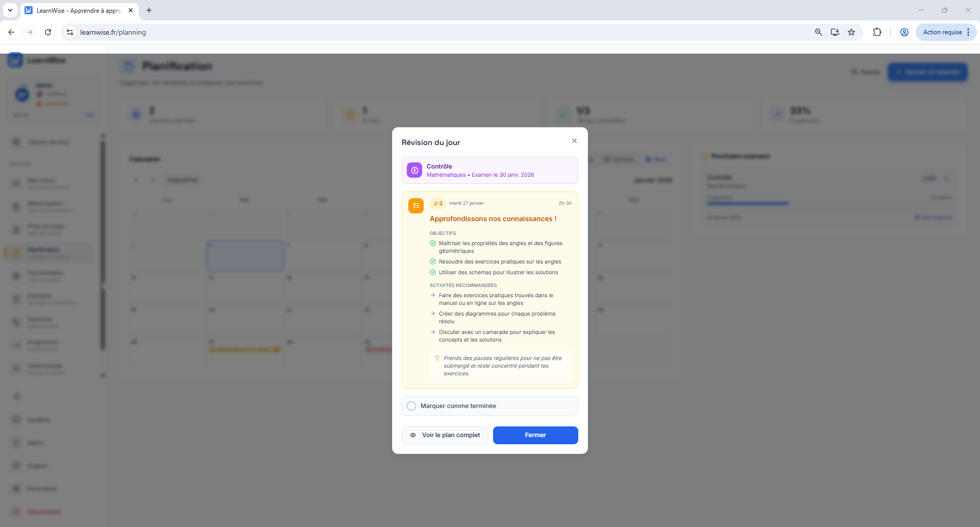
Task: Open the browser profile icon
Action: click(904, 32)
